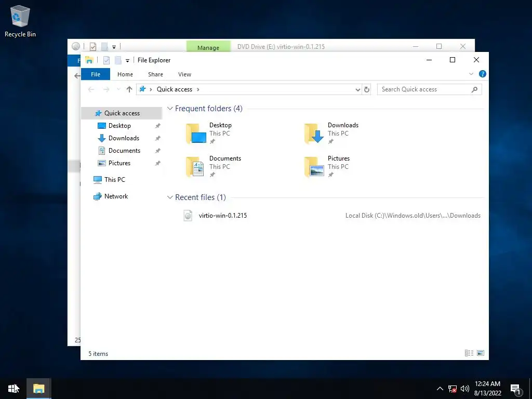The width and height of the screenshot is (532, 399).
Task: Click the Up one level arrow
Action: point(129,89)
